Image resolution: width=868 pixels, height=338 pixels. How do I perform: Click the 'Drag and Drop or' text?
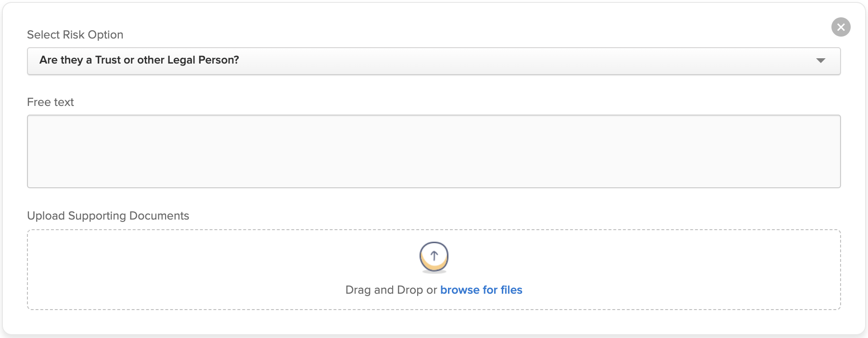point(391,290)
